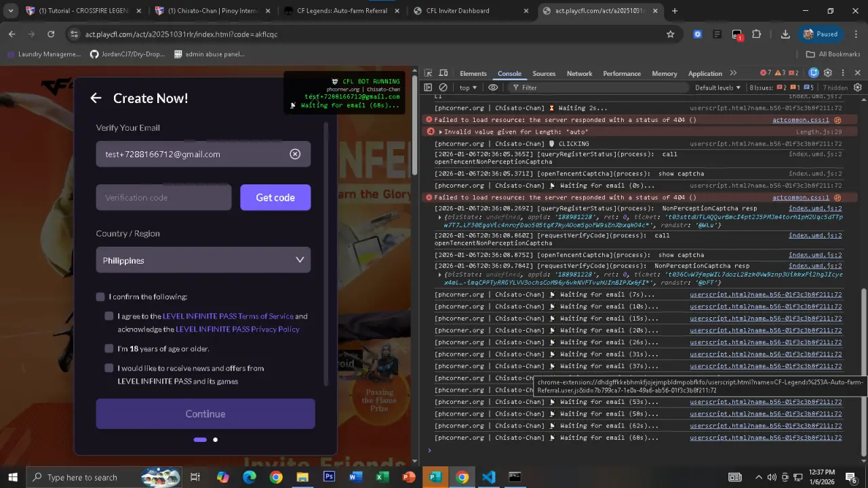Bookmark this page with the star icon
868x488 pixels.
click(671, 34)
